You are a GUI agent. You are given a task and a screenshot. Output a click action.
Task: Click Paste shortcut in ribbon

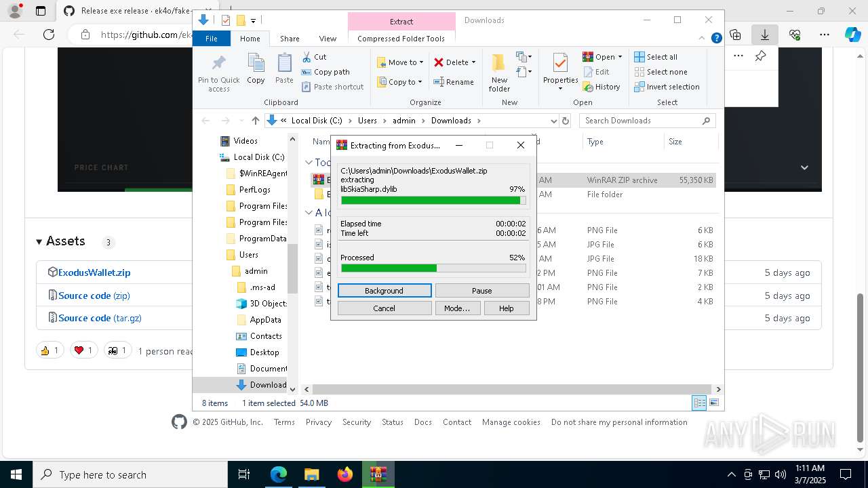coord(332,87)
